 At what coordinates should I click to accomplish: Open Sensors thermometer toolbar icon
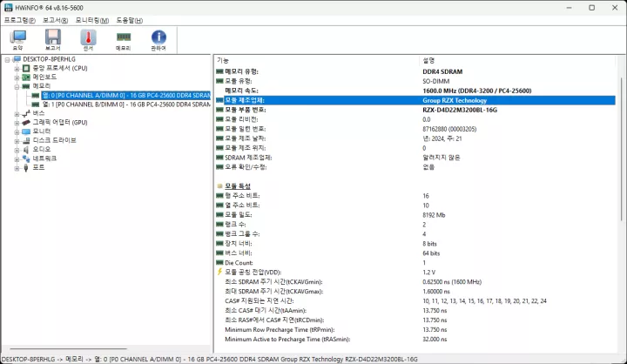88,39
